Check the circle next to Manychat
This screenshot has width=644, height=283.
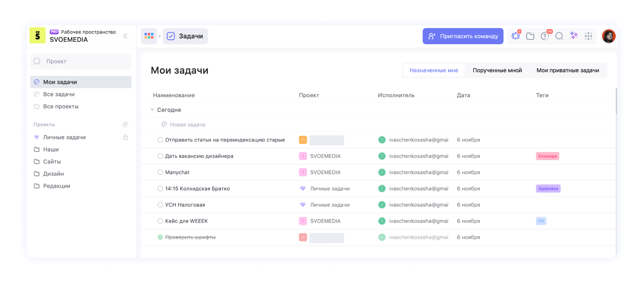point(160,172)
